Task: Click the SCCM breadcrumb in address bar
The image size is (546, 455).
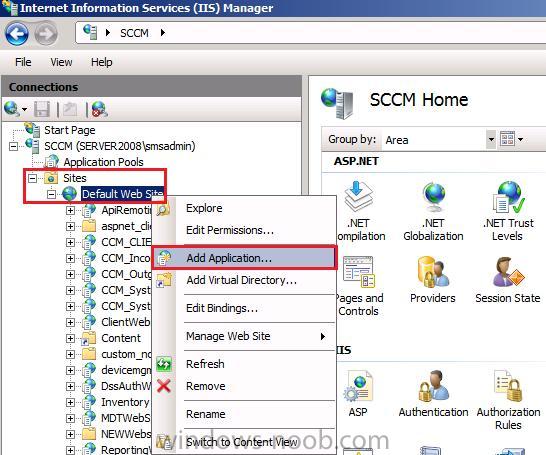Action: coord(134,33)
